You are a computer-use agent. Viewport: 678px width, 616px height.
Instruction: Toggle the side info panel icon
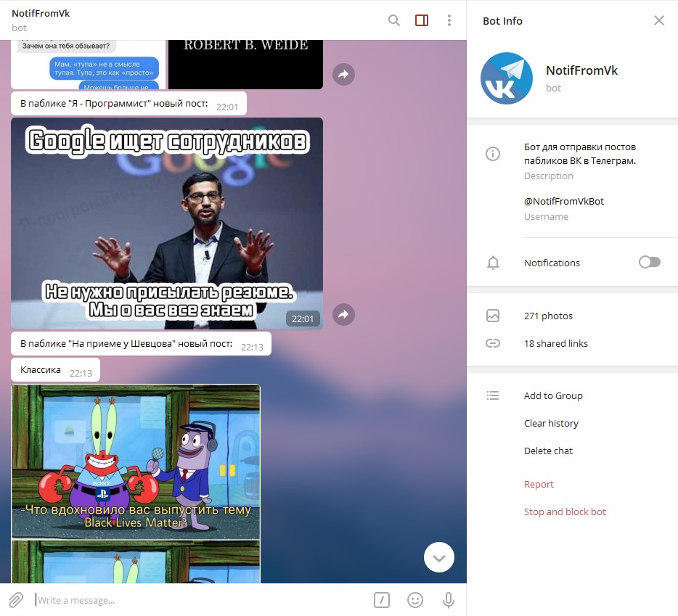coord(422,20)
